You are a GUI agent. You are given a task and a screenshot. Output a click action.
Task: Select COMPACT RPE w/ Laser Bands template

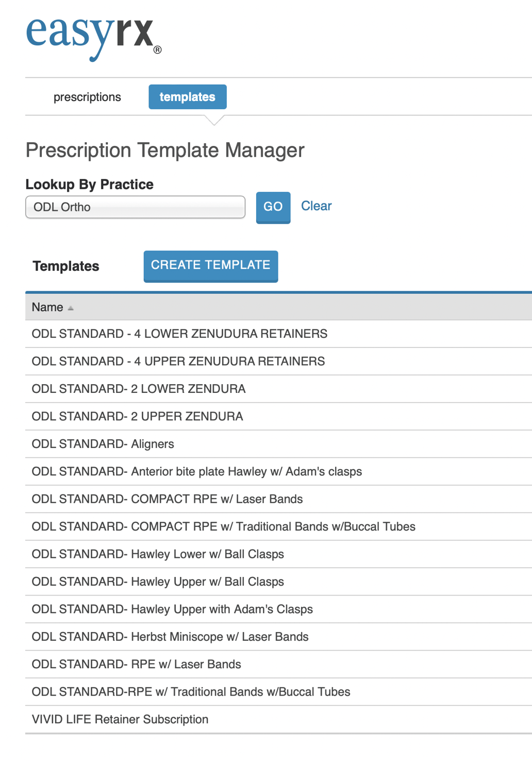(x=167, y=499)
